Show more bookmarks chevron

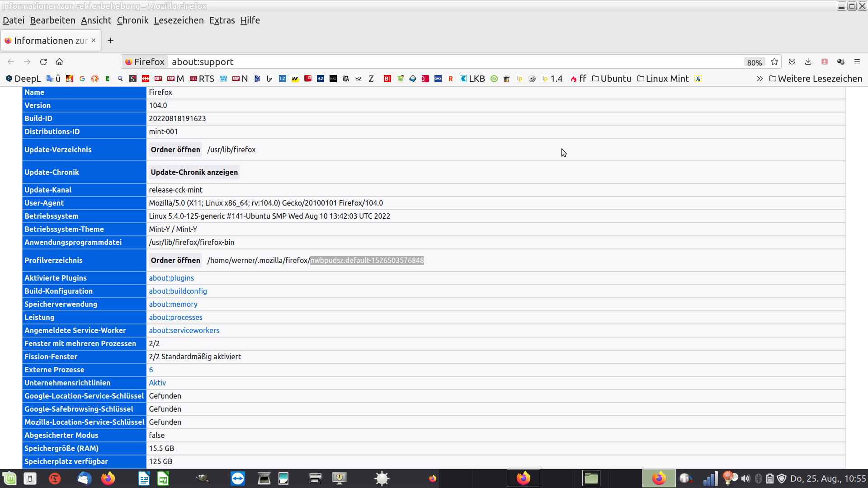[x=759, y=79]
